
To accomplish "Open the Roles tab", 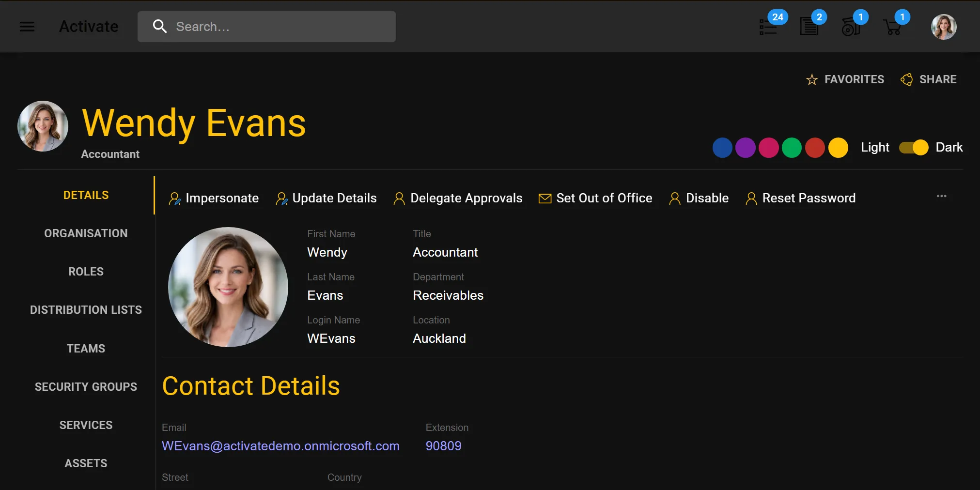I will [x=86, y=272].
